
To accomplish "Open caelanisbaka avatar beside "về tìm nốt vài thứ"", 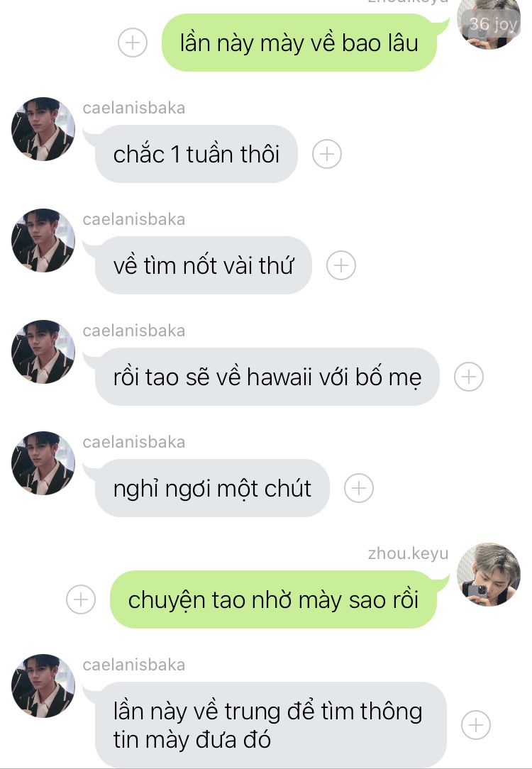I will coord(43,240).
